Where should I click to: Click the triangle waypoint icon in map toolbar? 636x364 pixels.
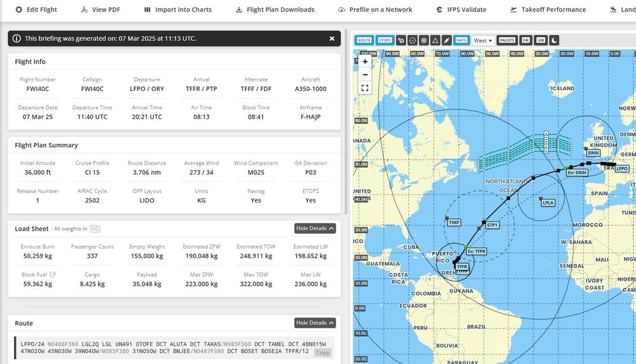[435, 40]
